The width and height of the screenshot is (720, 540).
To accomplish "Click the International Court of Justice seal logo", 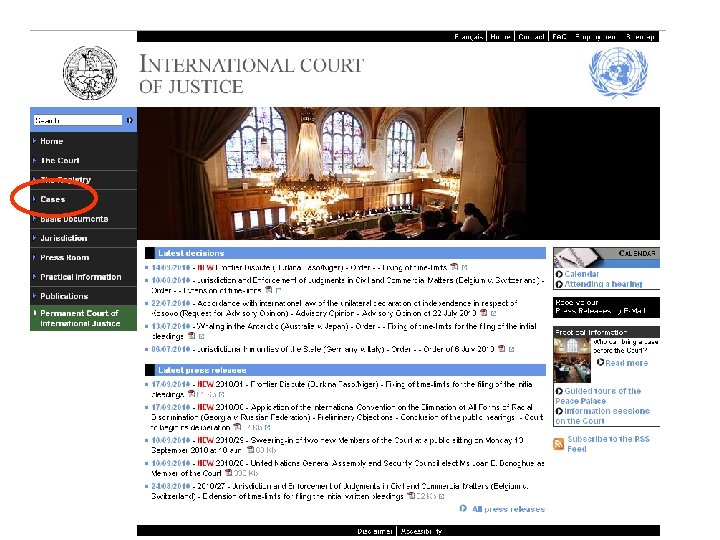I will click(90, 73).
